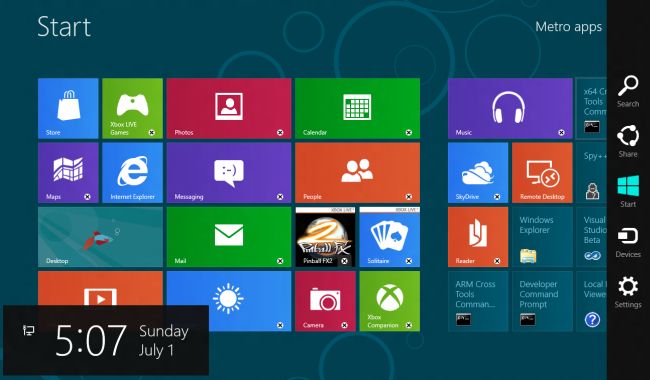The image size is (650, 380).
Task: Open the Visual Studio Beta tile
Action: point(592,237)
